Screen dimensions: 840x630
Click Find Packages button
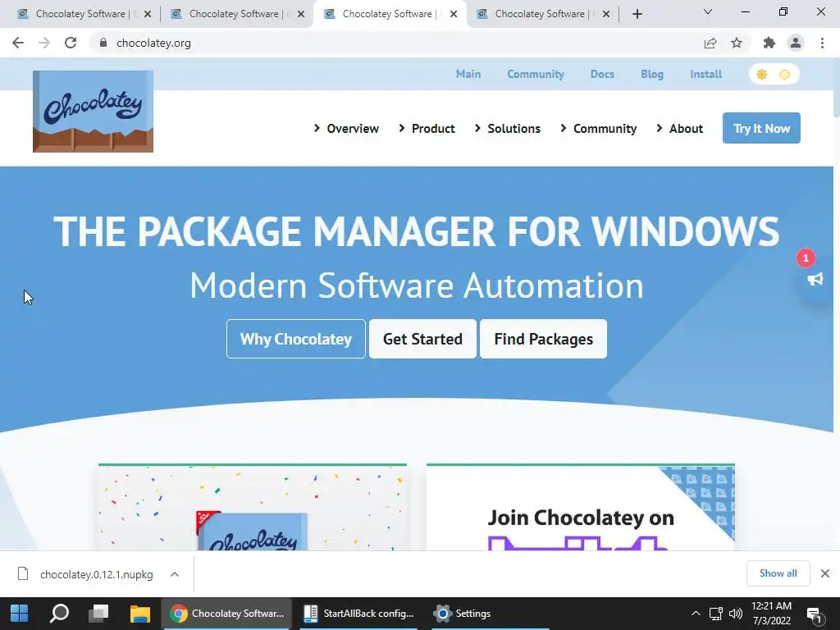coord(543,339)
